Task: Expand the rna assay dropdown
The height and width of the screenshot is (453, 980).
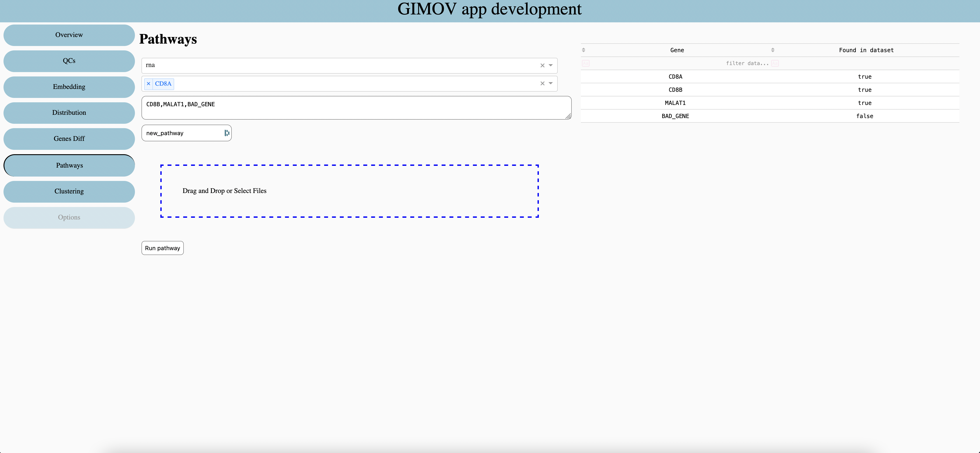Action: (x=549, y=65)
